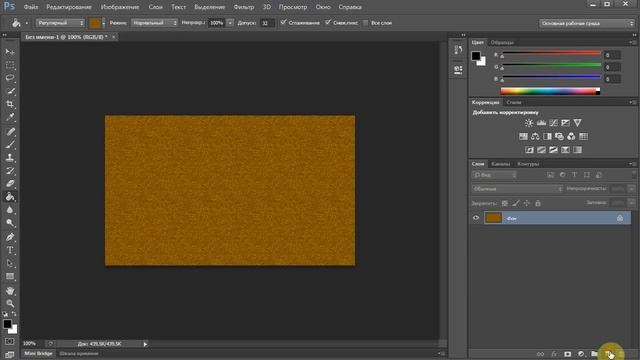Open the Color panel flyout menu
640x360 pixels.
point(633,42)
